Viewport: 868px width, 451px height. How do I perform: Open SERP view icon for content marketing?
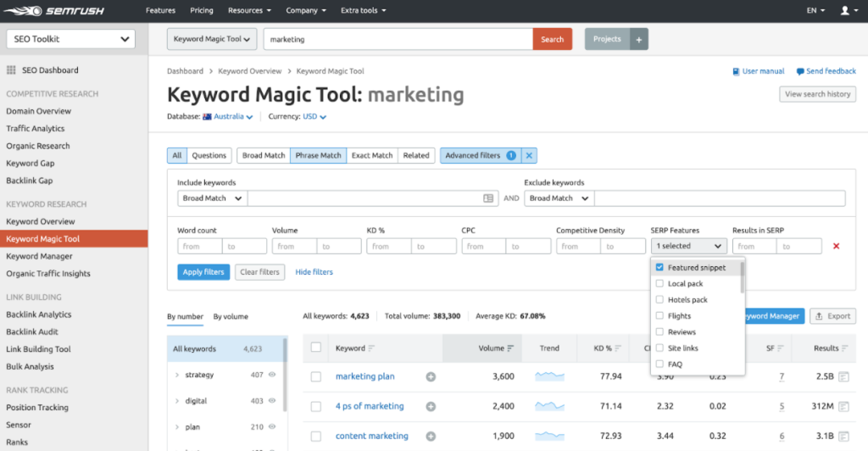(843, 436)
